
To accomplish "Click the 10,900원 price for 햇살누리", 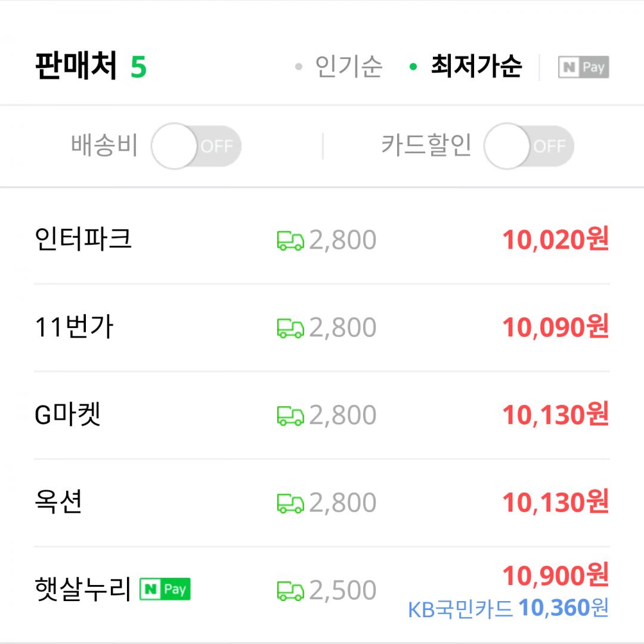I will tap(555, 576).
